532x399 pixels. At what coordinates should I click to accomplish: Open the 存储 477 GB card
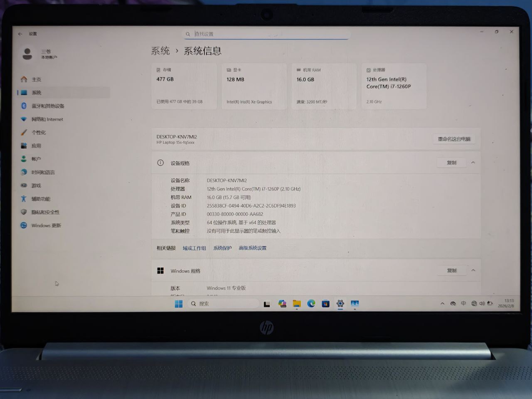tap(184, 86)
